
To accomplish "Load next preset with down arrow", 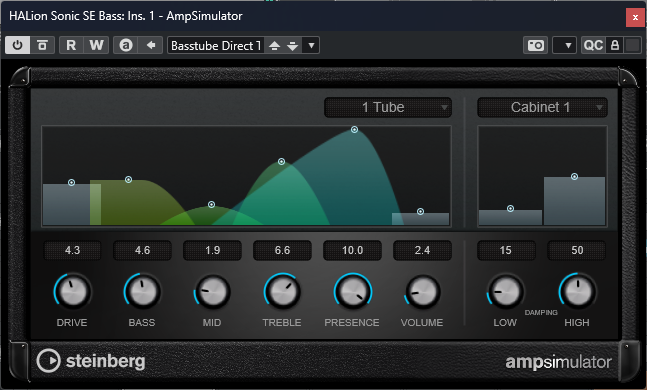I will click(293, 45).
